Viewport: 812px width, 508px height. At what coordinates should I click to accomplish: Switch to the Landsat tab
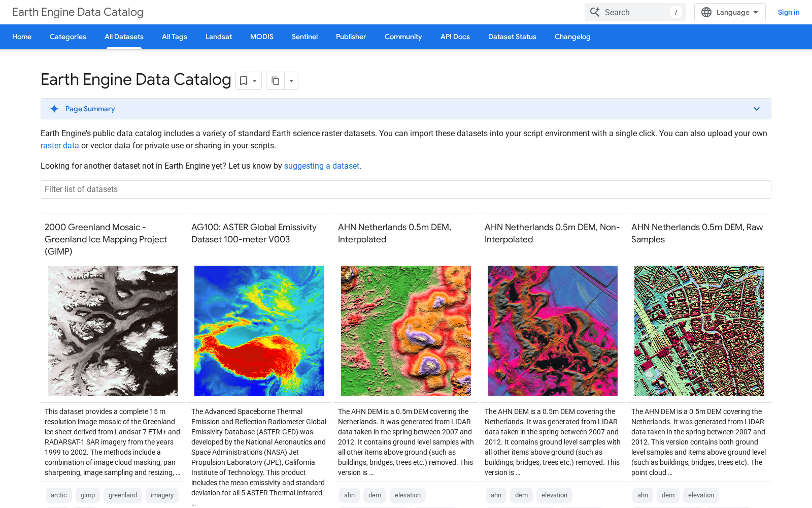pos(219,37)
